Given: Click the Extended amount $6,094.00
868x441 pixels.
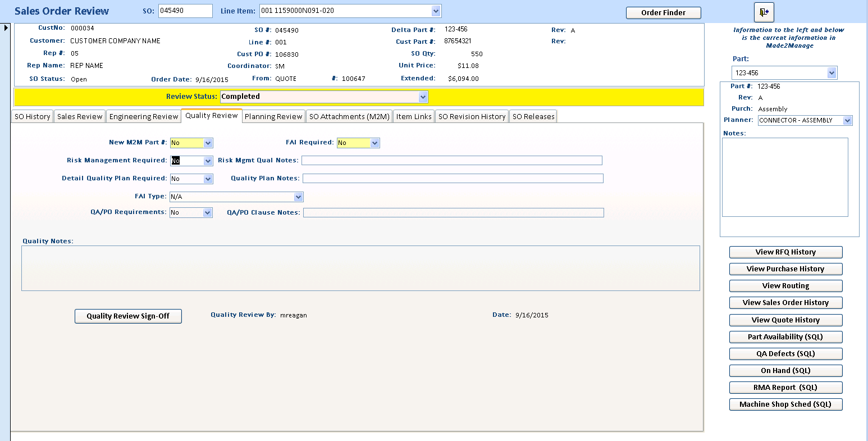Looking at the screenshot, I should [463, 79].
